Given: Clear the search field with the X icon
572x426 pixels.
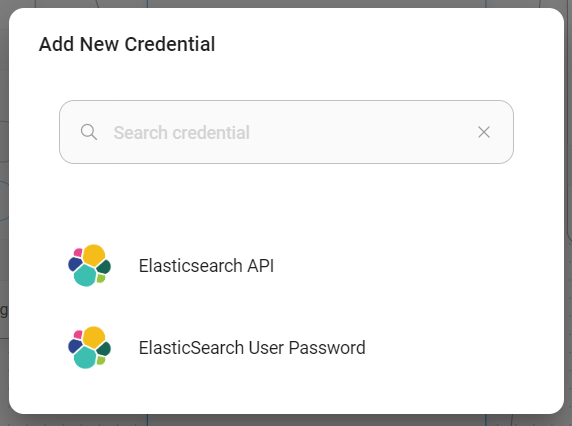Looking at the screenshot, I should (x=484, y=132).
